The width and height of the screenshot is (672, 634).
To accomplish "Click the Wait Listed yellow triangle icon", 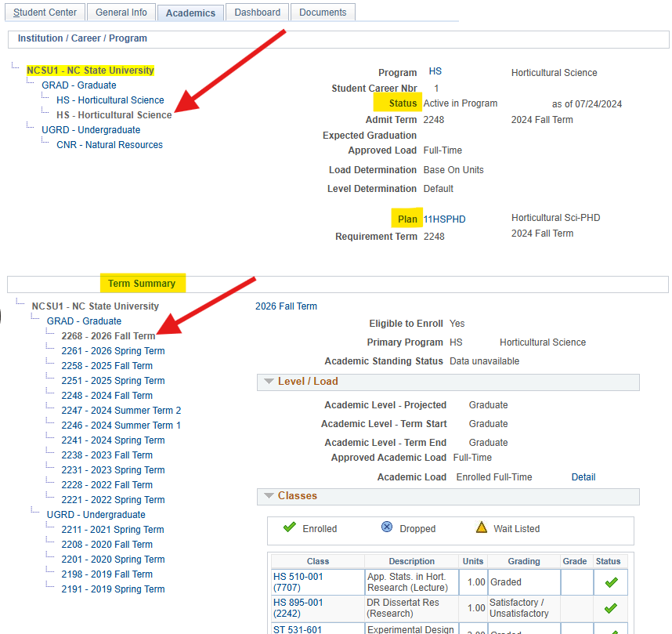I will pyautogui.click(x=482, y=527).
